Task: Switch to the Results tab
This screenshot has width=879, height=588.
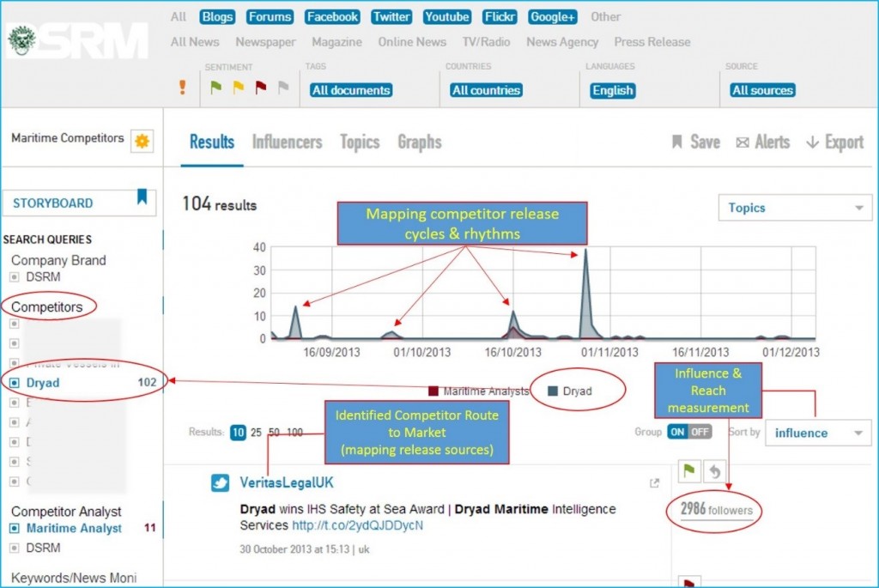Action: 212,142
